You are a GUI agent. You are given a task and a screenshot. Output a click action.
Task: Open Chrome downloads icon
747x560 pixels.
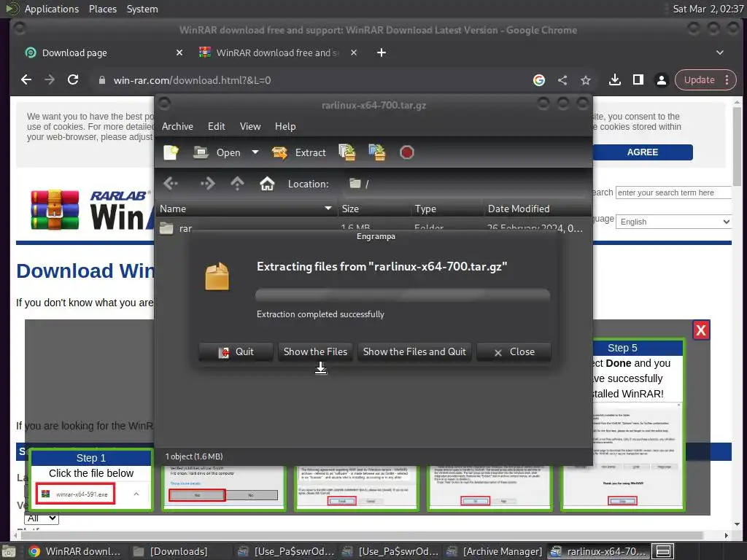pyautogui.click(x=615, y=80)
